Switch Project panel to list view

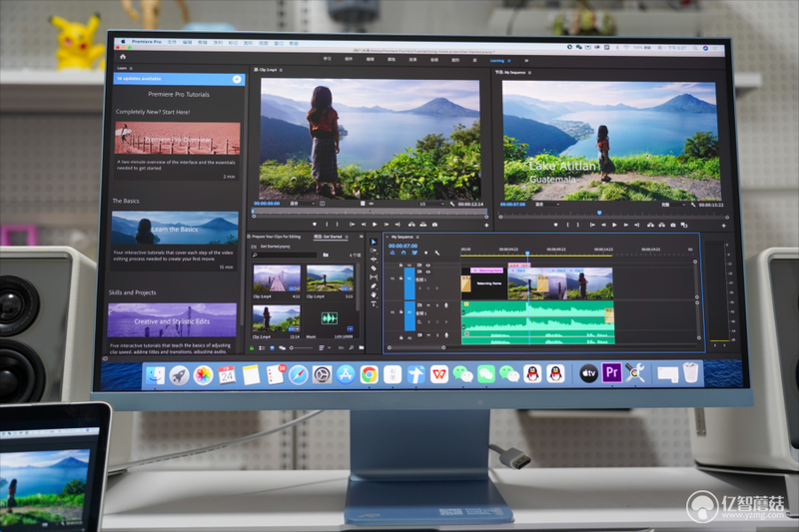point(262,348)
